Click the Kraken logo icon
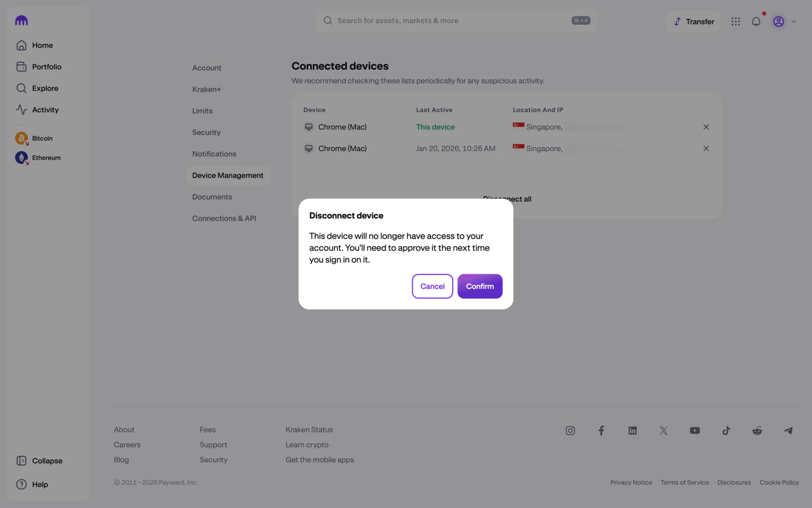 [x=21, y=20]
